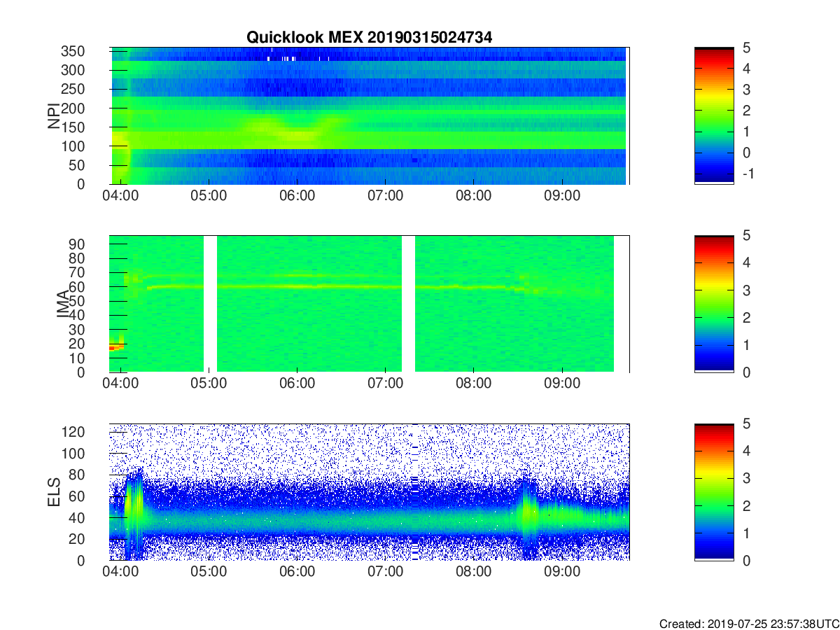
Task: Click the plot title Quicklook MEX 20190315024734
Action: tap(369, 38)
